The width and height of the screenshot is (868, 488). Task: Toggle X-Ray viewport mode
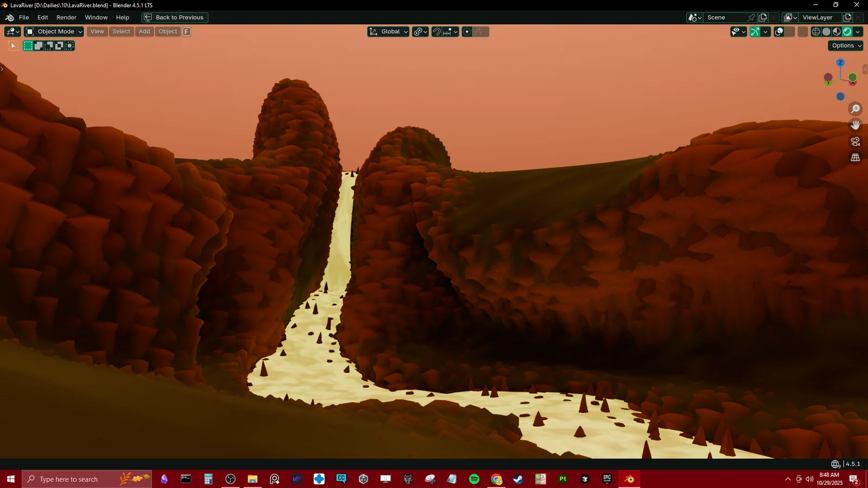[802, 31]
